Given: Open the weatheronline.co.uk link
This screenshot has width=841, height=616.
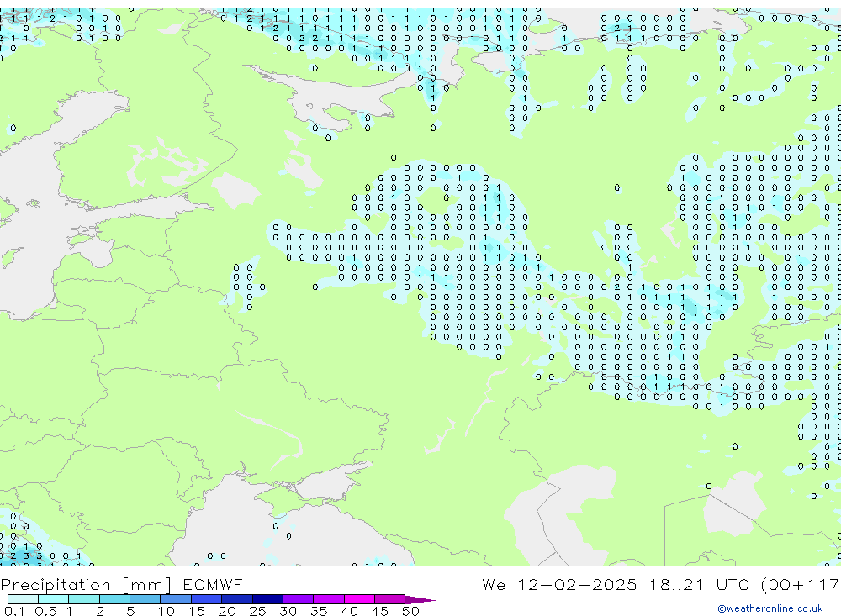Looking at the screenshot, I should pyautogui.click(x=770, y=608).
